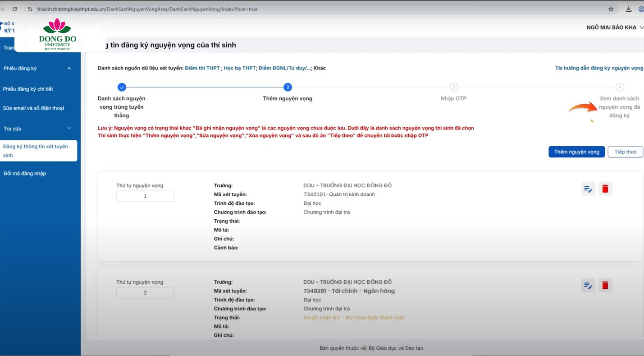Click DDU – TRƯỜNG ĐẠI HỌC ĐÔNG ĐÔ in nguyện vọng 2
This screenshot has width=644, height=356.
tap(347, 282)
